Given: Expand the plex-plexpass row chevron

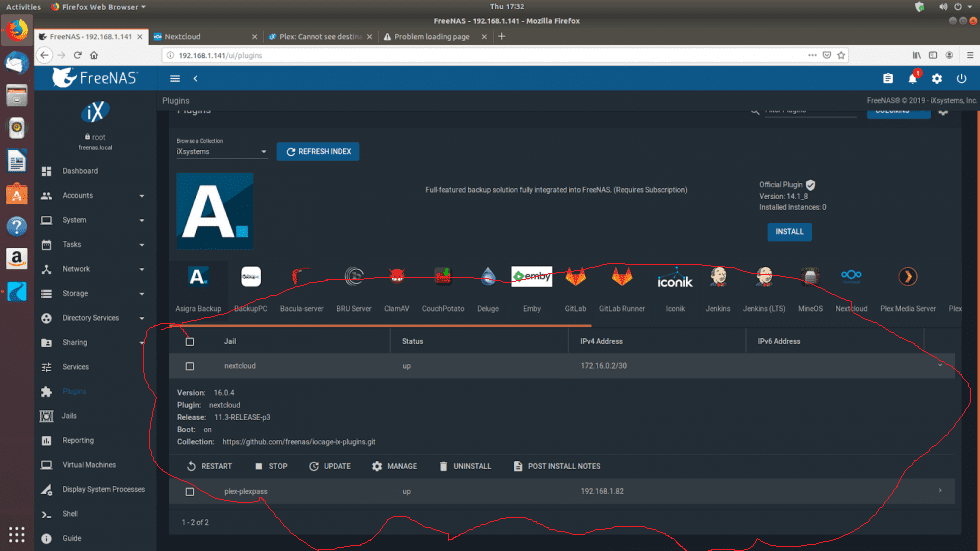Looking at the screenshot, I should 940,491.
